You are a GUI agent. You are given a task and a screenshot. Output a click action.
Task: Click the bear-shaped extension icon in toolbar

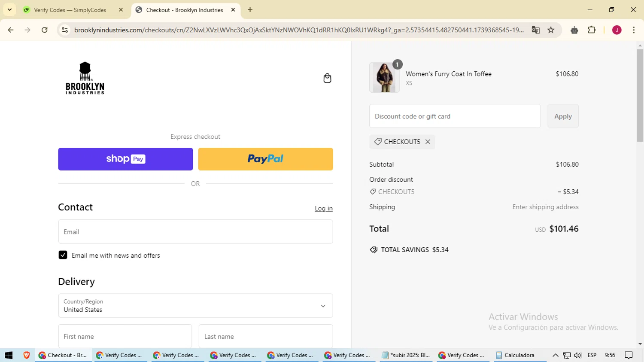pos(574,30)
